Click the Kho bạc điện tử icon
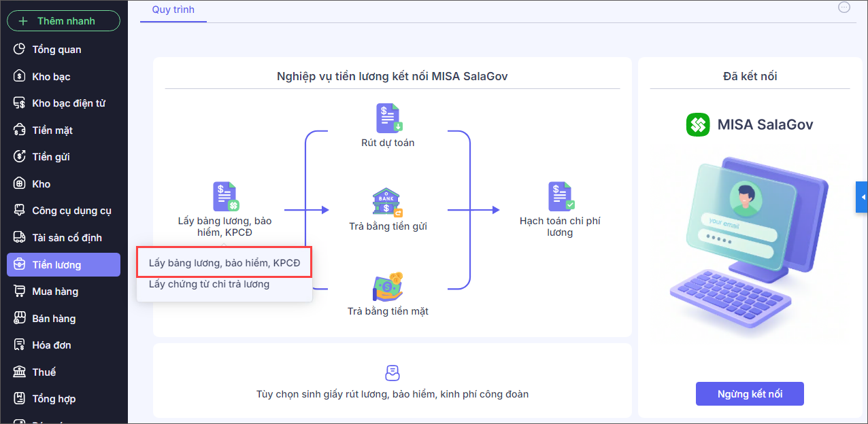 pyautogui.click(x=20, y=103)
